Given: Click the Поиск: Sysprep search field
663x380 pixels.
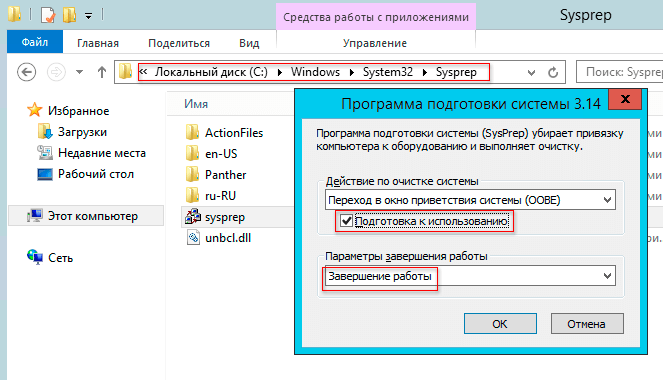Looking at the screenshot, I should click(x=620, y=72).
